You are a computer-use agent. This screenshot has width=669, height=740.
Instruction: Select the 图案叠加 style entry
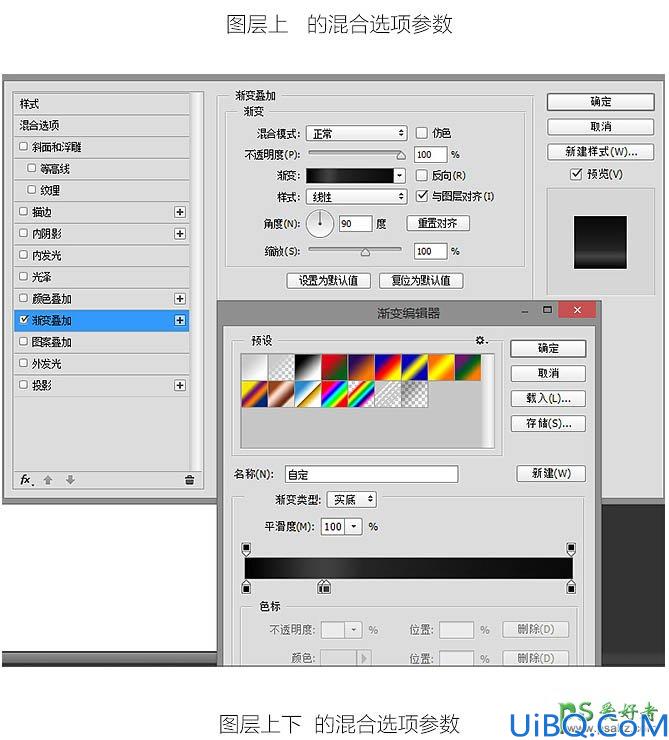pos(101,342)
